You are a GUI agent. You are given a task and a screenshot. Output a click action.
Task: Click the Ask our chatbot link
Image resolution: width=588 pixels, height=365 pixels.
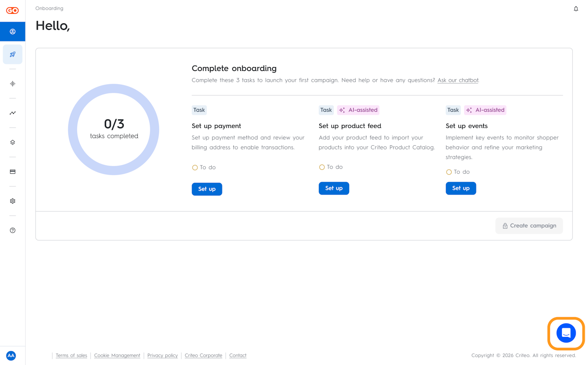point(458,80)
